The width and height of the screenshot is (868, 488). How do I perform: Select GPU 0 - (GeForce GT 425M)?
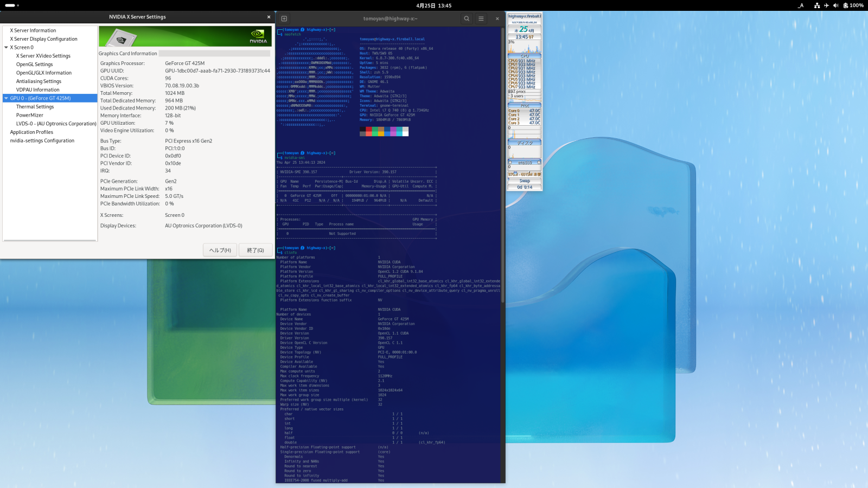click(x=50, y=98)
